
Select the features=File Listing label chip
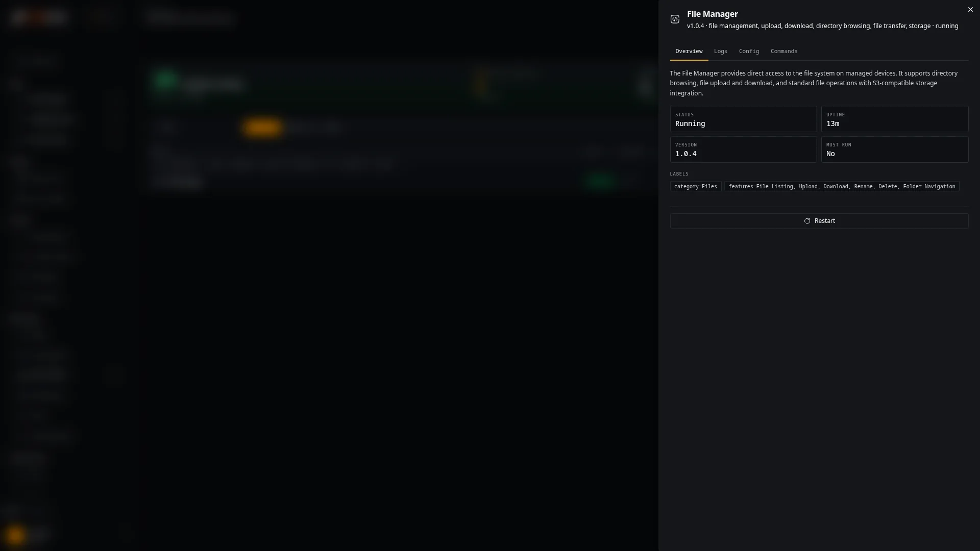pyautogui.click(x=842, y=187)
